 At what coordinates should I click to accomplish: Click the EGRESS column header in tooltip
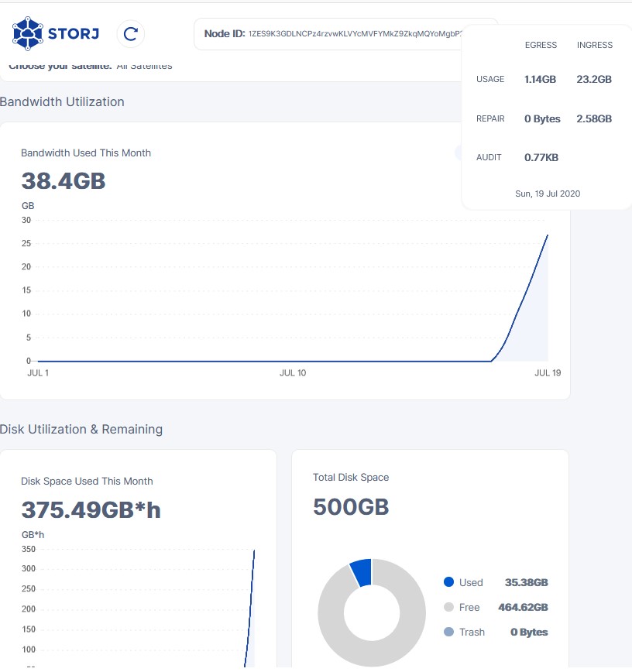(x=541, y=45)
